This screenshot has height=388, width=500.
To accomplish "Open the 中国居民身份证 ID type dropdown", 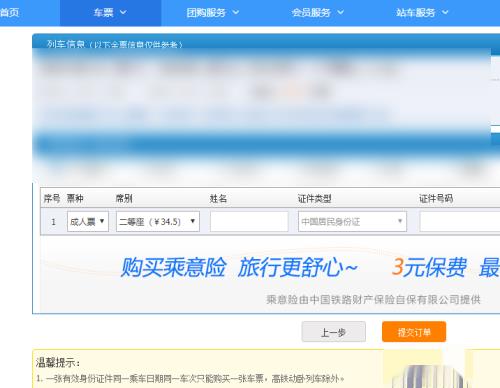I will pos(352,221).
